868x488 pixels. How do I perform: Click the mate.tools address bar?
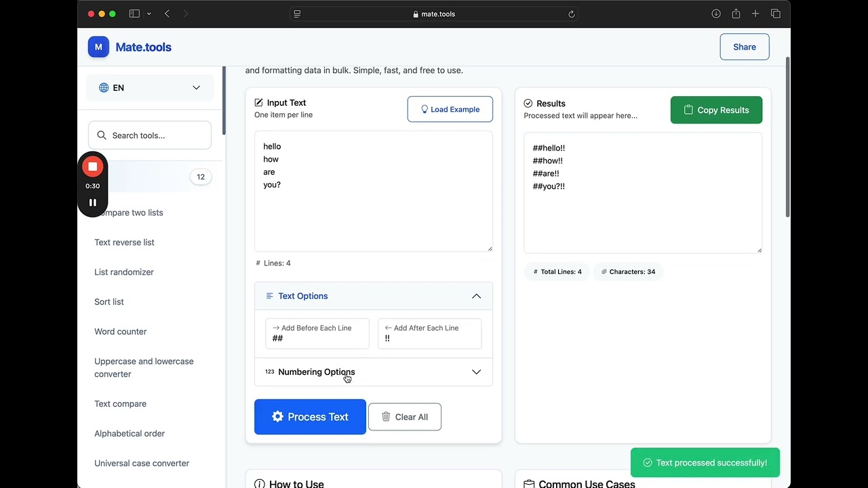point(434,14)
